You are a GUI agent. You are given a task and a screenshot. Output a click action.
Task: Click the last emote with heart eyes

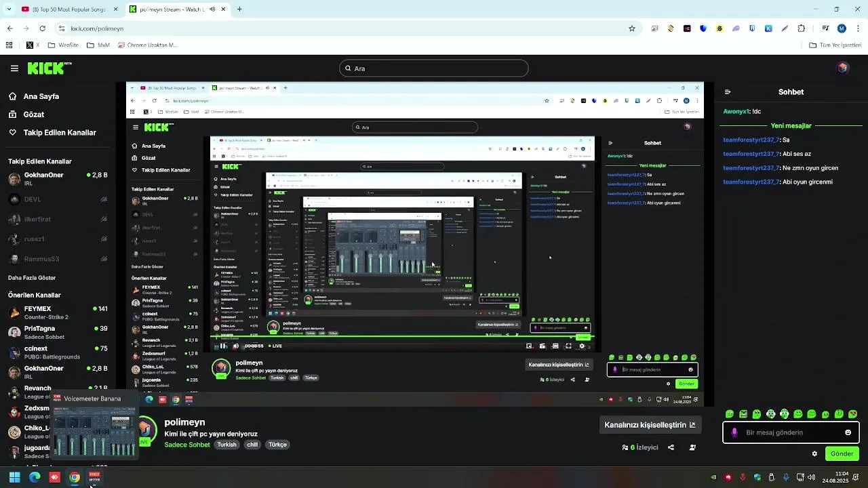click(x=852, y=413)
